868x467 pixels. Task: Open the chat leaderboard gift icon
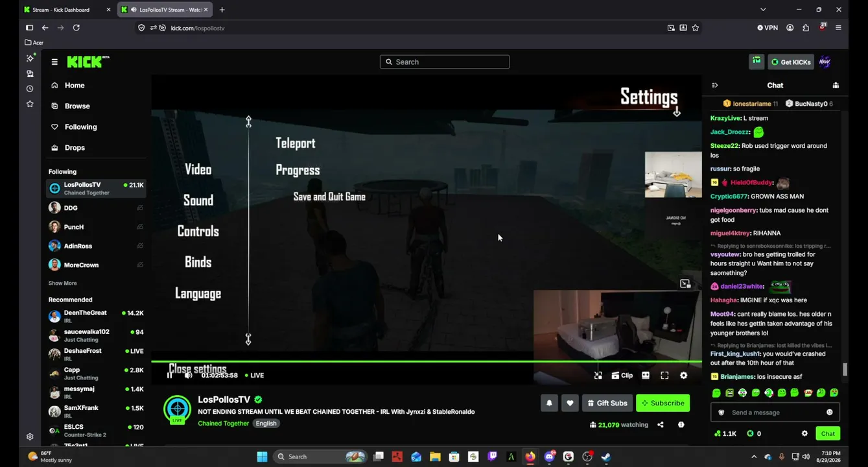836,85
